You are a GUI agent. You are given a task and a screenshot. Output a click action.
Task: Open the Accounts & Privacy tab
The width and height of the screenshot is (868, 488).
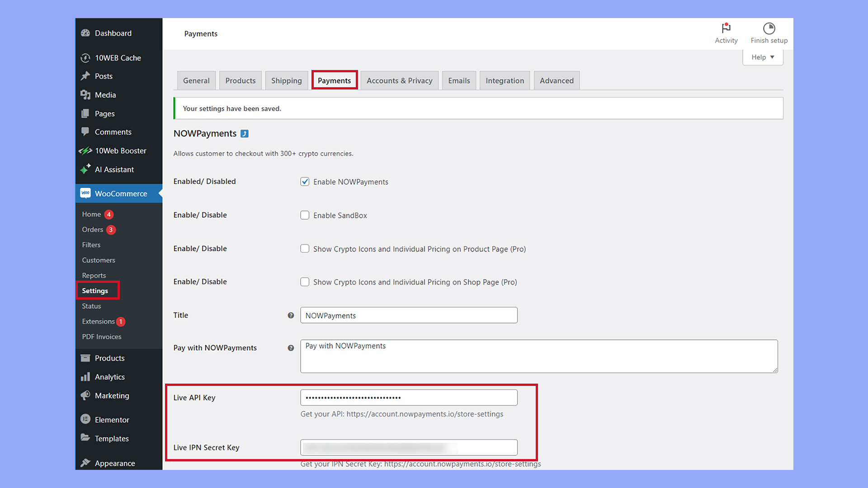(x=399, y=80)
